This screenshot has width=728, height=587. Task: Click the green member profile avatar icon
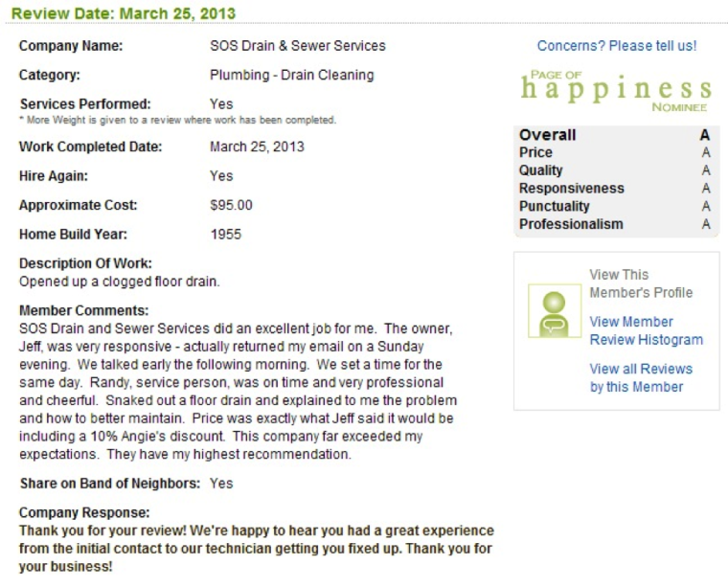click(x=555, y=311)
